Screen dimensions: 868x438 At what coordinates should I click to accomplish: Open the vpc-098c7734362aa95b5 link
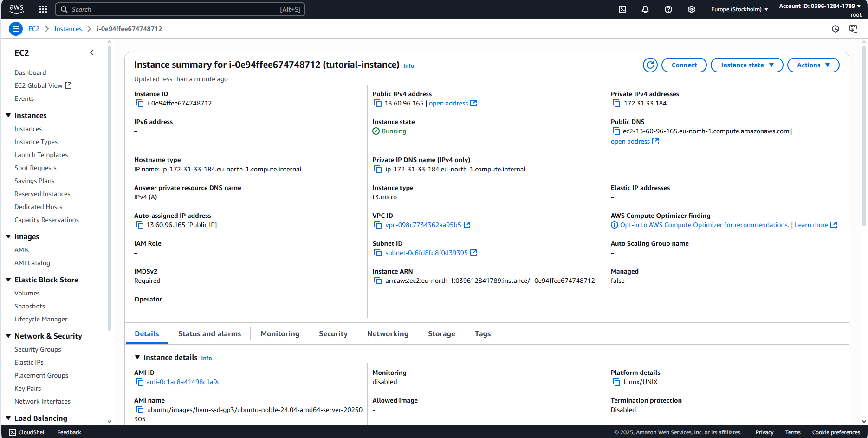point(423,225)
